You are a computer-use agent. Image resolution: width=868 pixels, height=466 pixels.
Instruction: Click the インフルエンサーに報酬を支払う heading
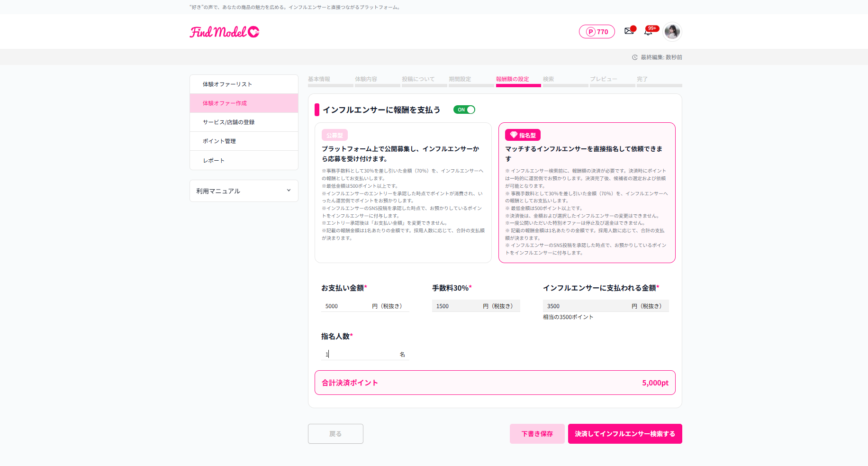(x=381, y=110)
